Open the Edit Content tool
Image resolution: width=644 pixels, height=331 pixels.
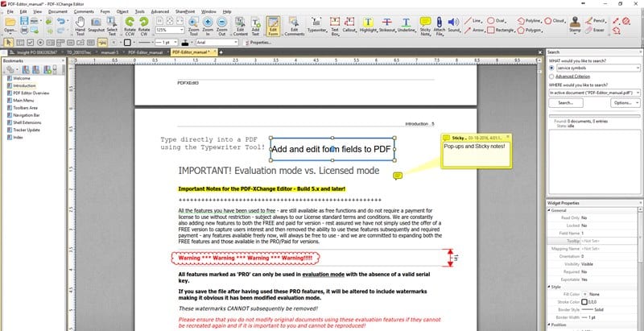(240, 26)
